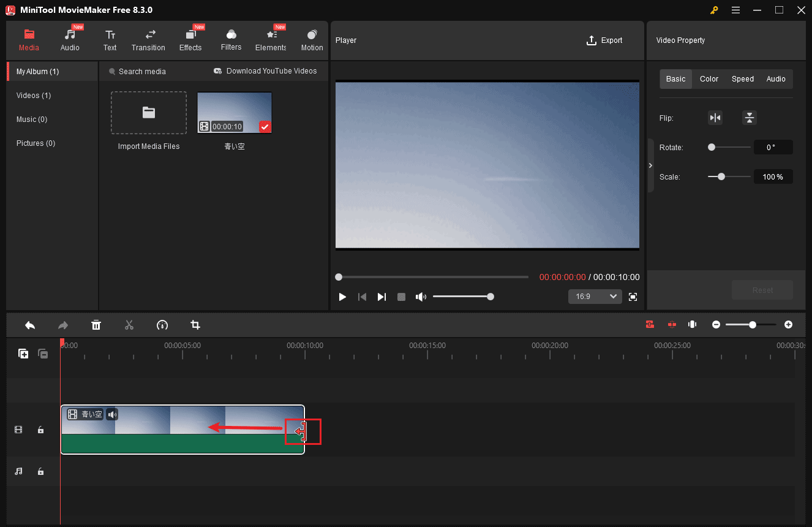Adjust the player volume slider

click(463, 297)
